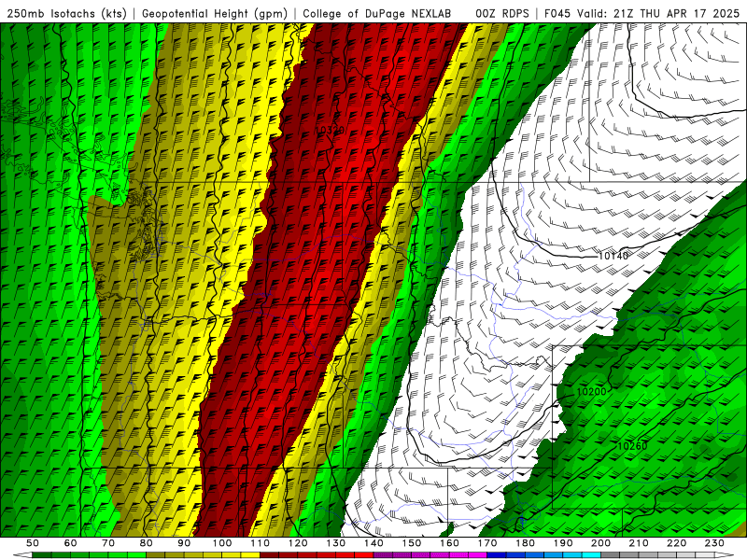Click the 10200 height contour label
The image size is (747, 560).
(x=591, y=392)
